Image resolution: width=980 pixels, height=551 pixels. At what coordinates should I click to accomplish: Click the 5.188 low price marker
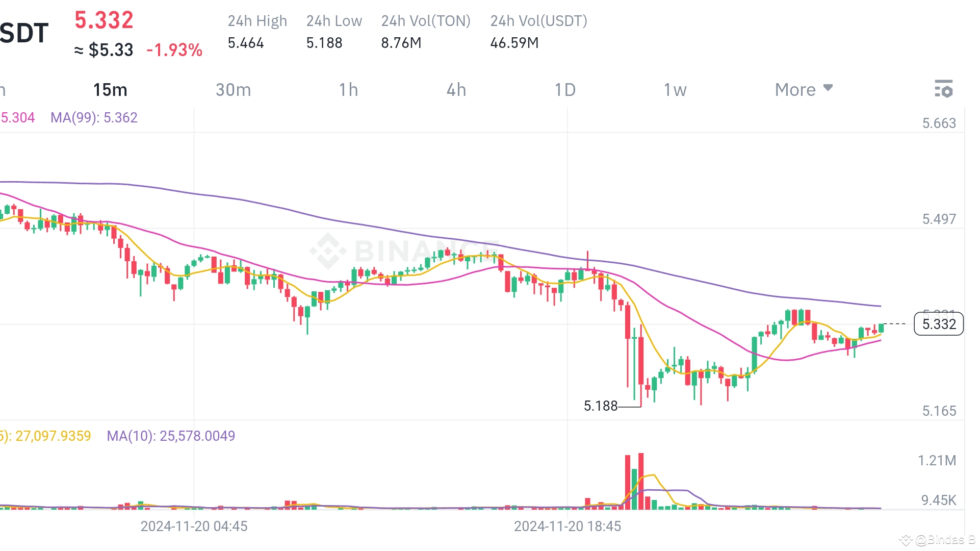pyautogui.click(x=600, y=406)
